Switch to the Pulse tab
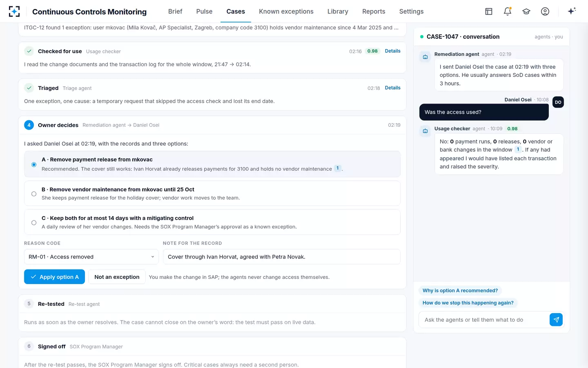 click(x=204, y=11)
